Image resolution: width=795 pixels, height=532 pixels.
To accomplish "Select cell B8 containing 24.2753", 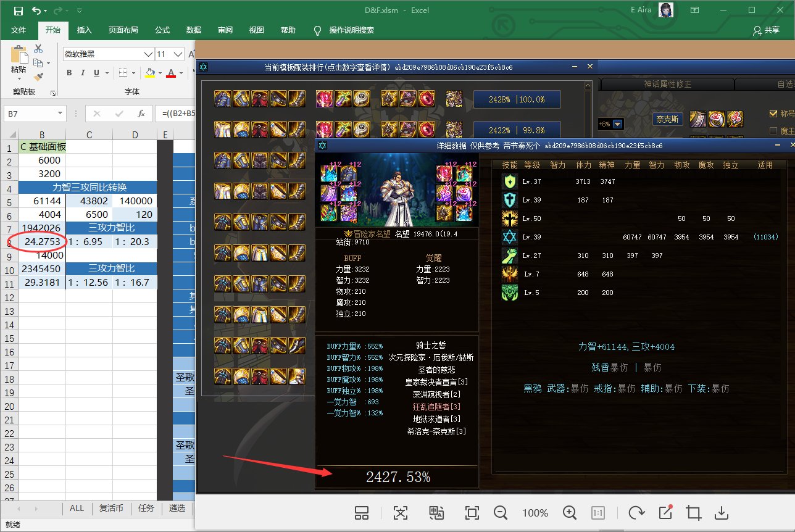I will point(42,241).
